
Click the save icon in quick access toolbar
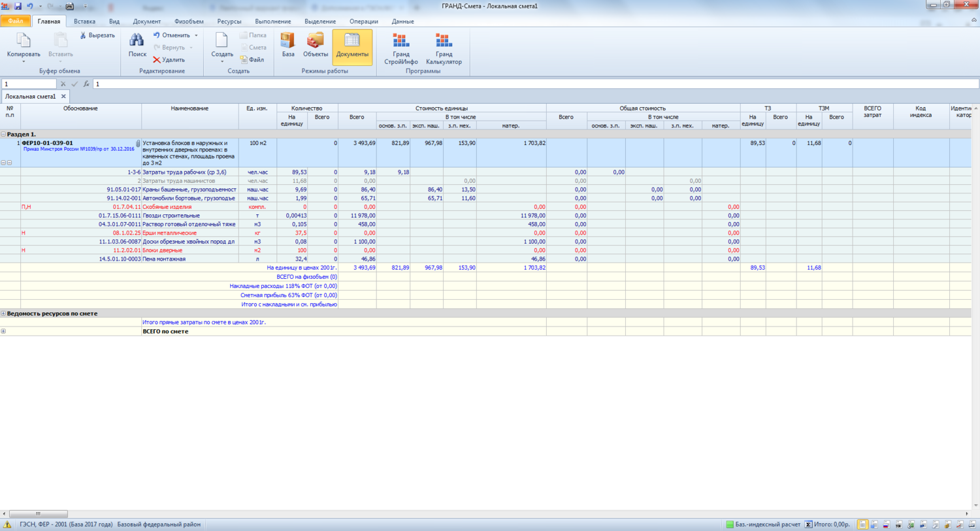18,6
